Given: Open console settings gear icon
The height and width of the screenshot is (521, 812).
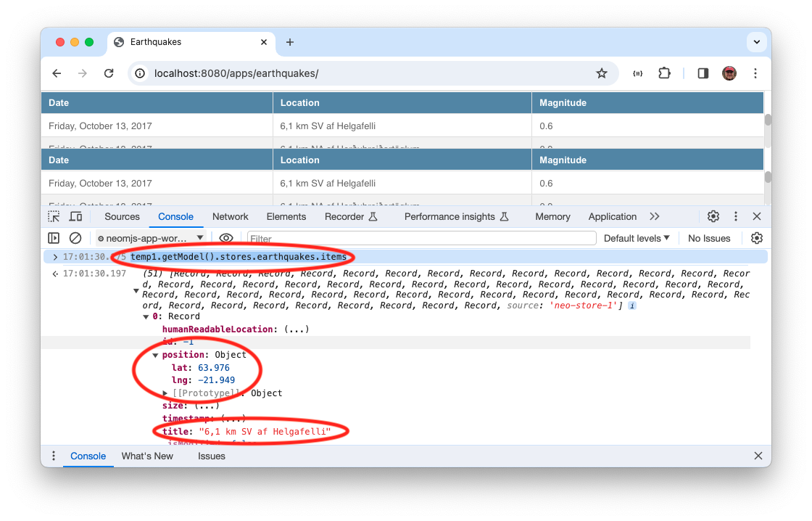Looking at the screenshot, I should click(x=757, y=238).
